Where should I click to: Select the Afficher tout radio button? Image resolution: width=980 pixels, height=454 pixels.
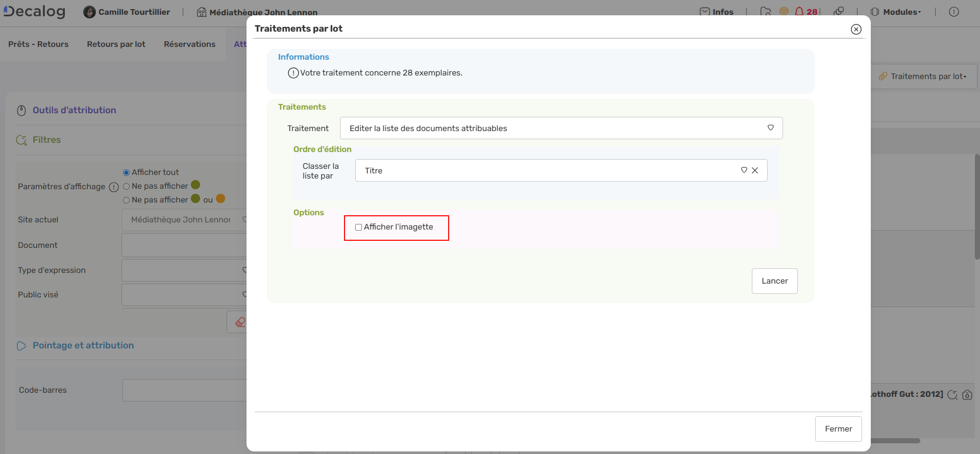[x=126, y=173]
